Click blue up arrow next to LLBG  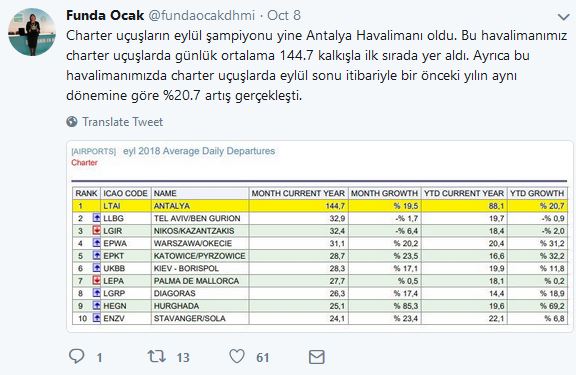click(x=97, y=218)
